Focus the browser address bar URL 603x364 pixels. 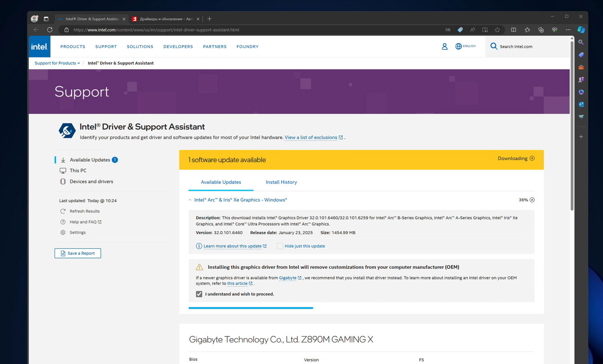click(156, 30)
